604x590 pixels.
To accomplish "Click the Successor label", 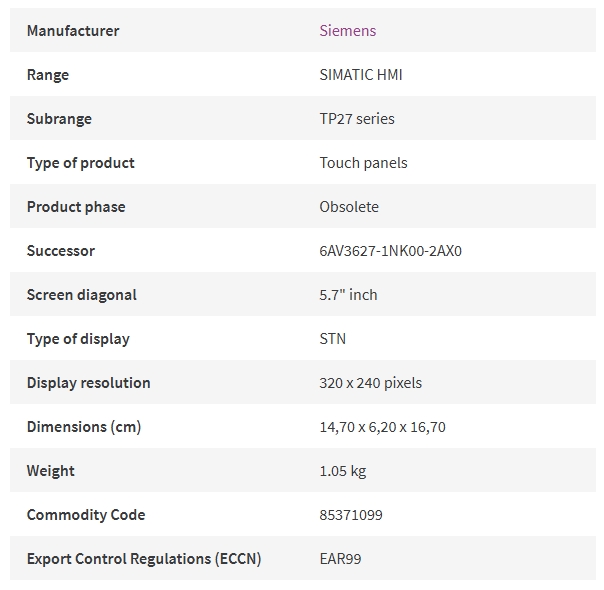I will 60,251.
